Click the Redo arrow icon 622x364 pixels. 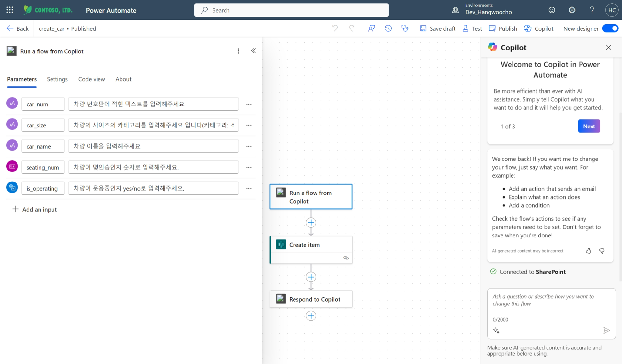[351, 28]
